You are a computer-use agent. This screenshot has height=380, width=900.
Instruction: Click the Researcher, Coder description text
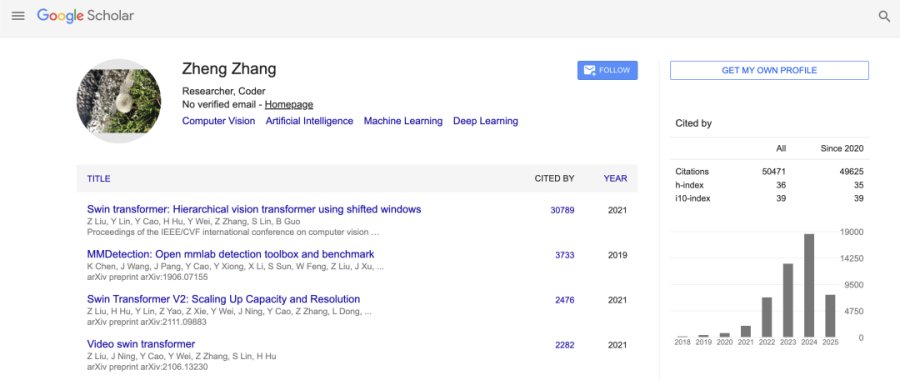point(224,91)
